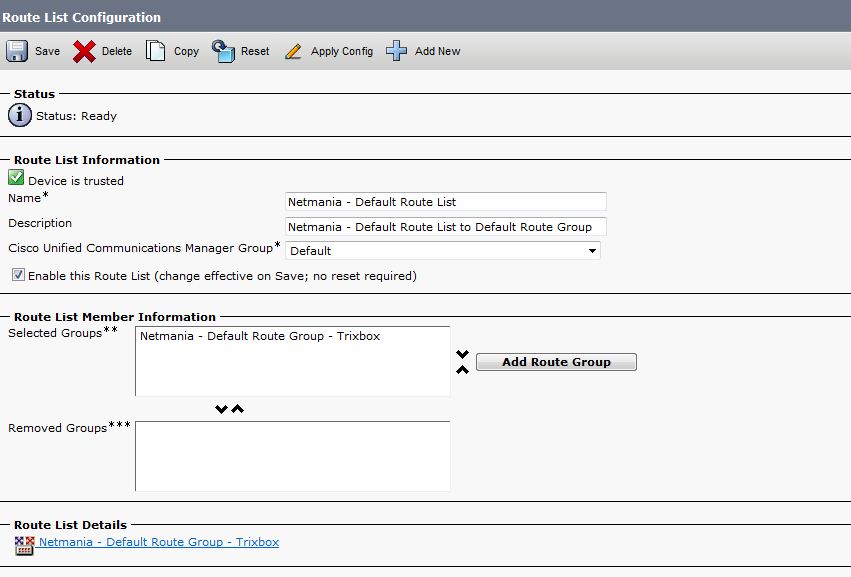Click the Name input field
Image resolution: width=851 pixels, height=577 pixels.
point(446,201)
